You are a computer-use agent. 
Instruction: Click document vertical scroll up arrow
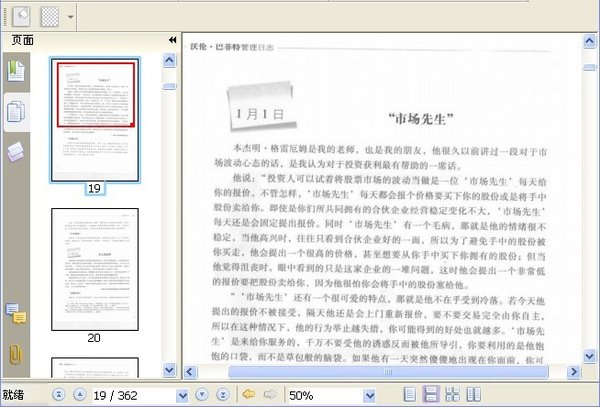(x=590, y=41)
